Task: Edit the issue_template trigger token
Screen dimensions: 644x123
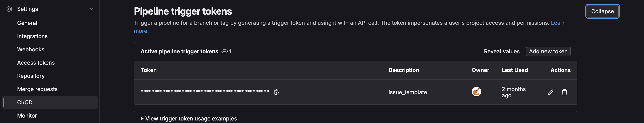Action: [x=550, y=92]
